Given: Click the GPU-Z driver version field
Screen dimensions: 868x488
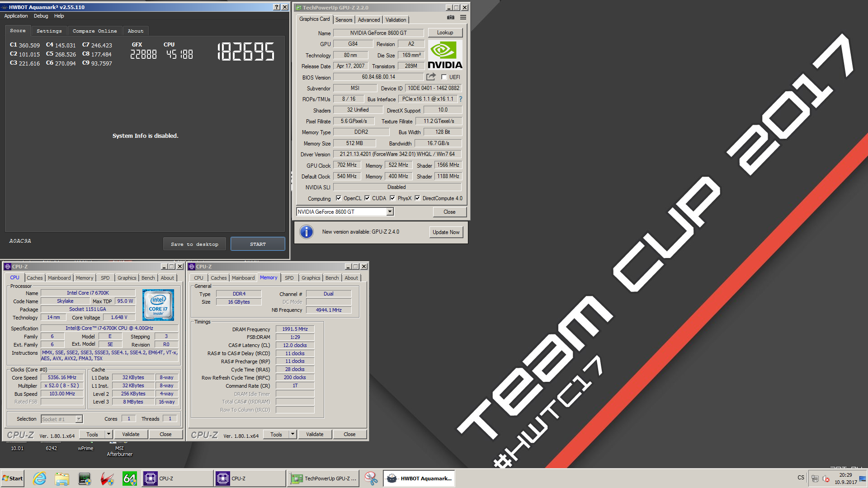Looking at the screenshot, I should tap(397, 154).
